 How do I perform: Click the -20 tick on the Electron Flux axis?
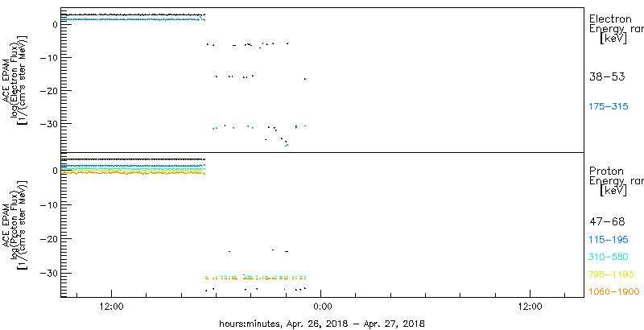coord(49,91)
